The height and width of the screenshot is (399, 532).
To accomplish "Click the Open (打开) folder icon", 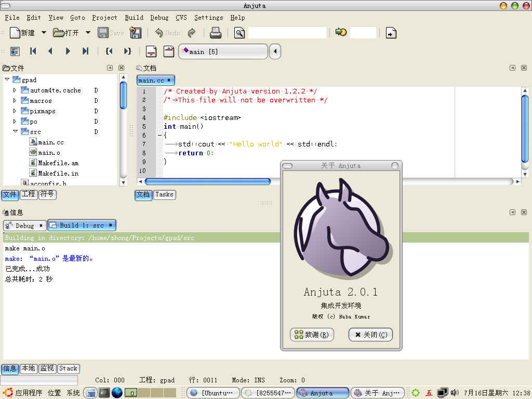I will 59,33.
